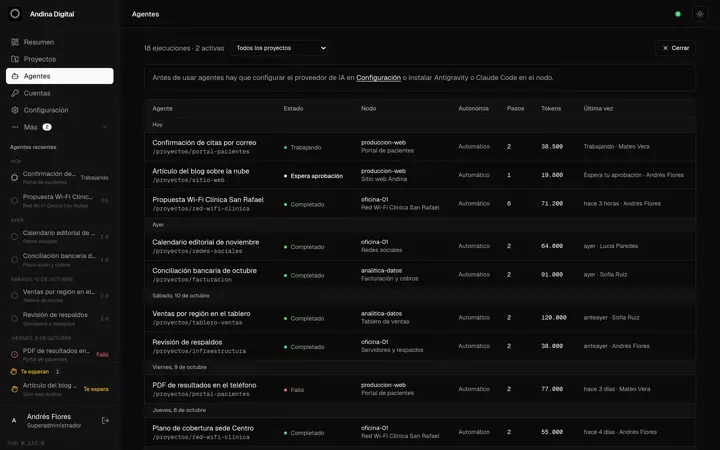The width and height of the screenshot is (720, 450).
Task: Click status circle icon beside sidebar Confirmación de...
Action: click(14, 177)
